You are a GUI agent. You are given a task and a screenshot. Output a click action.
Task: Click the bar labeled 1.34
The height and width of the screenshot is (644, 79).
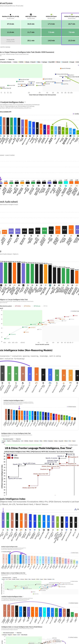pyautogui.click(x=55, y=182)
